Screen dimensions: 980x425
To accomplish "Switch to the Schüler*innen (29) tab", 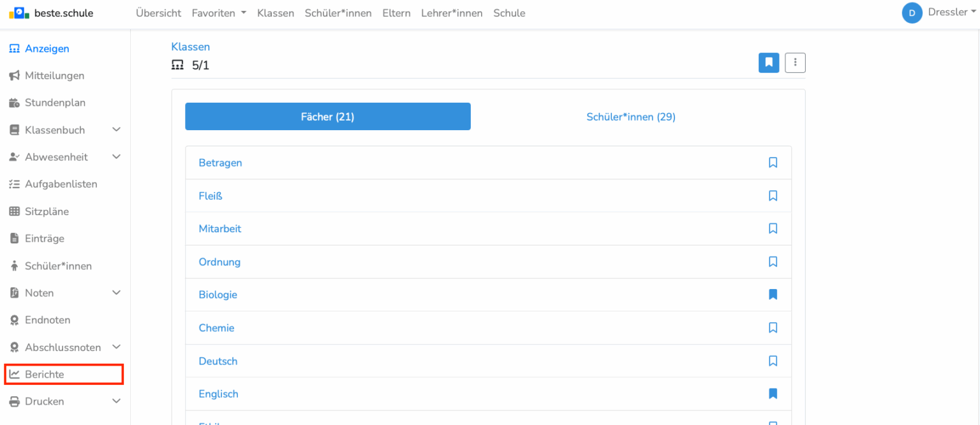I will click(630, 117).
